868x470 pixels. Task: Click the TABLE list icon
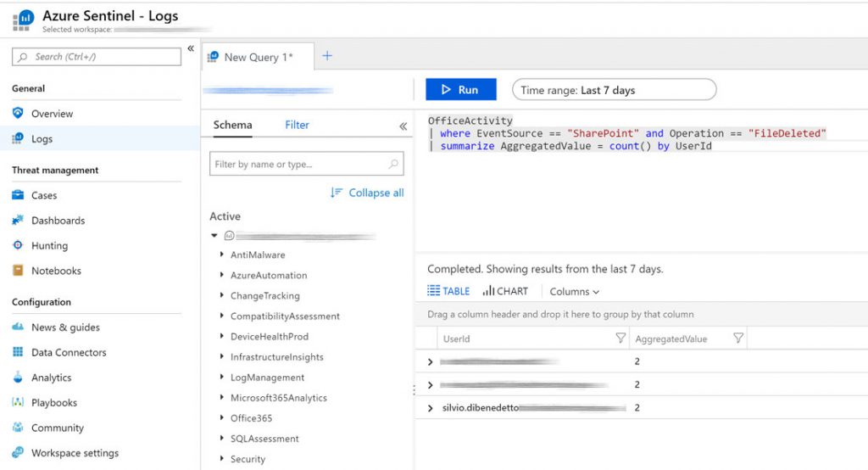[x=433, y=290]
